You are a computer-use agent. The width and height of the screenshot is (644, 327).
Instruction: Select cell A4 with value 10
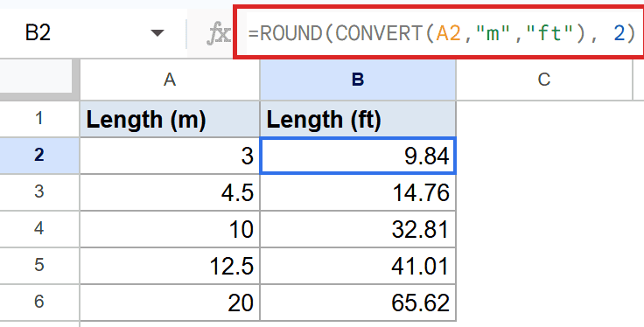(170, 228)
